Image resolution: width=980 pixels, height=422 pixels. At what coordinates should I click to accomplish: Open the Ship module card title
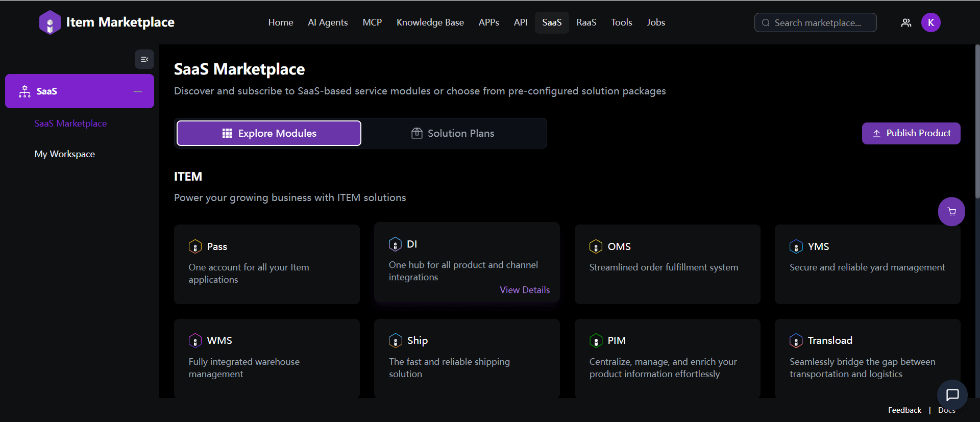[418, 340]
